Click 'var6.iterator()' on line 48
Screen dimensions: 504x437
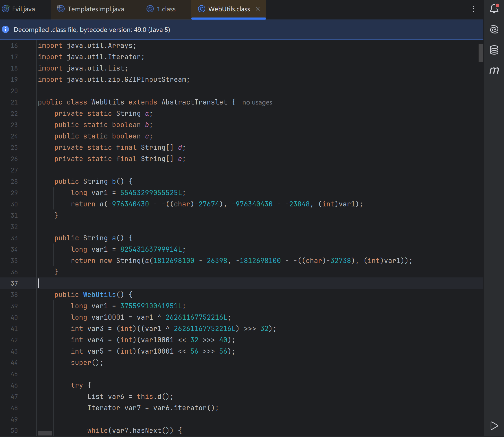[x=184, y=408]
